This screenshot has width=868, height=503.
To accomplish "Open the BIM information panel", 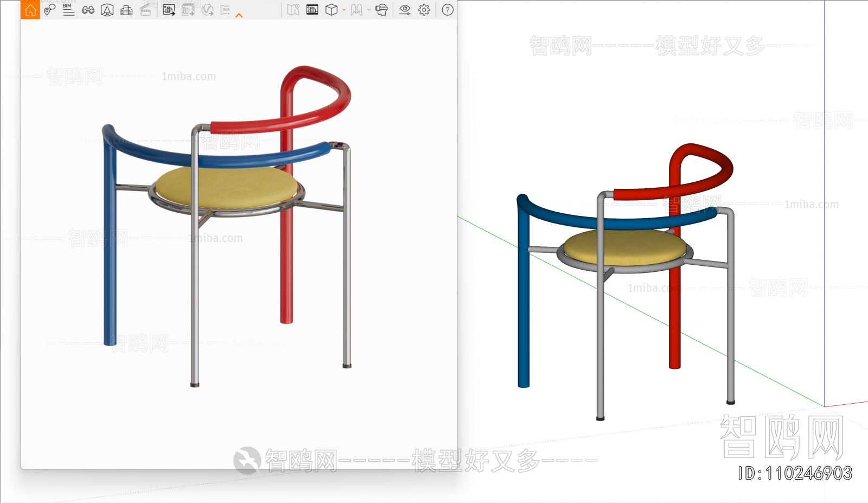I will (68, 10).
